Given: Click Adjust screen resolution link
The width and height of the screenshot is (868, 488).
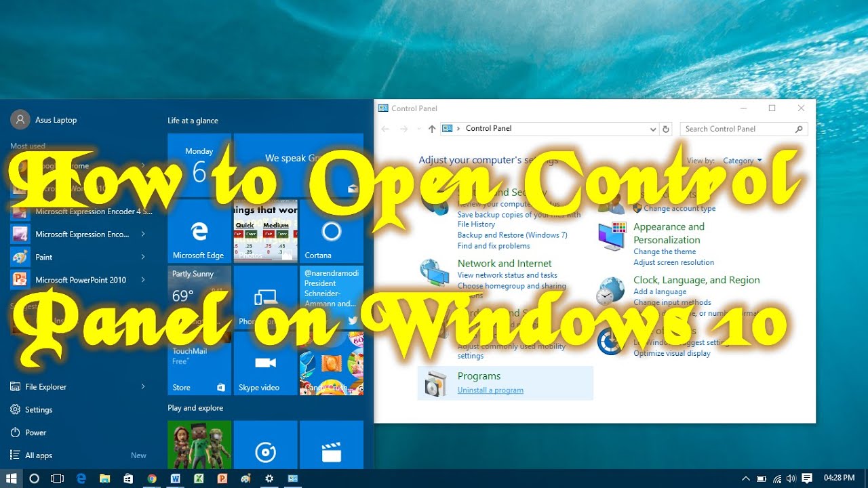Looking at the screenshot, I should pyautogui.click(x=673, y=262).
